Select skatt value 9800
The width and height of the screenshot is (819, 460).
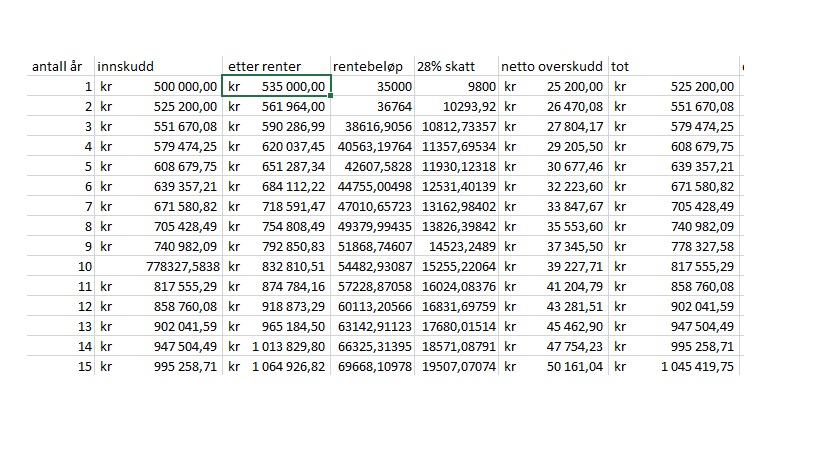click(457, 86)
